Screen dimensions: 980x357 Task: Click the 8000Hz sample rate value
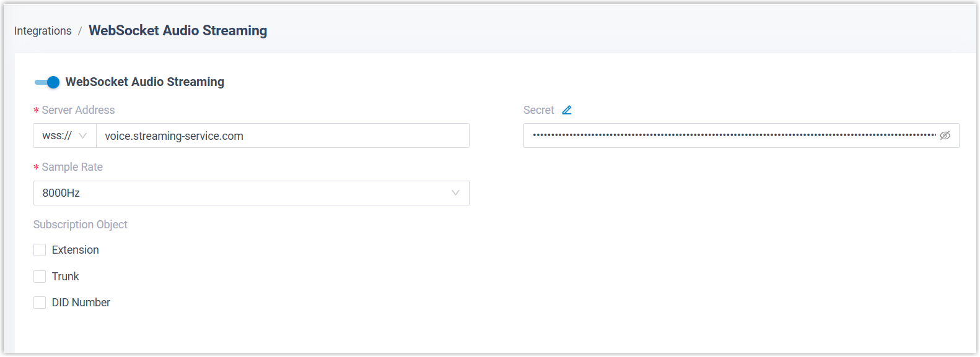point(61,193)
